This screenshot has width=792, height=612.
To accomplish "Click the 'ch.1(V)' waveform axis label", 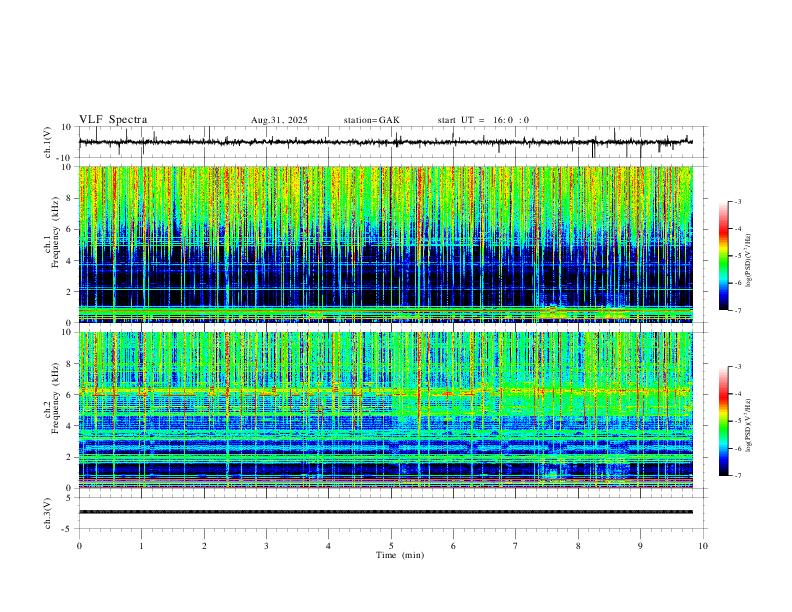I will coord(48,142).
